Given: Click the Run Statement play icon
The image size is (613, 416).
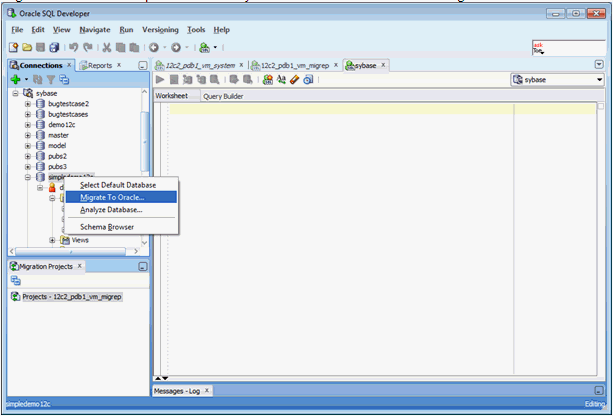Looking at the screenshot, I should pyautogui.click(x=159, y=80).
